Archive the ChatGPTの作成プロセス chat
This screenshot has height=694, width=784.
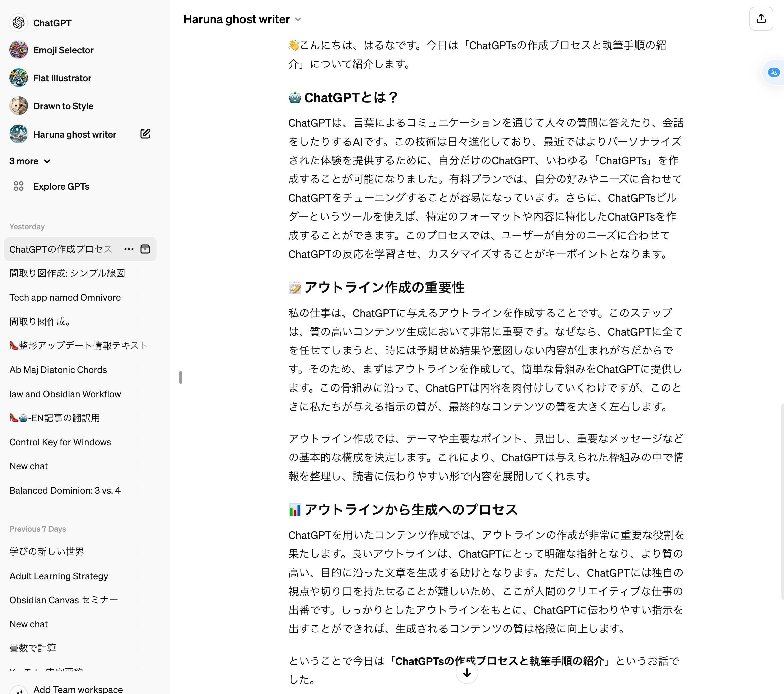[x=145, y=249]
